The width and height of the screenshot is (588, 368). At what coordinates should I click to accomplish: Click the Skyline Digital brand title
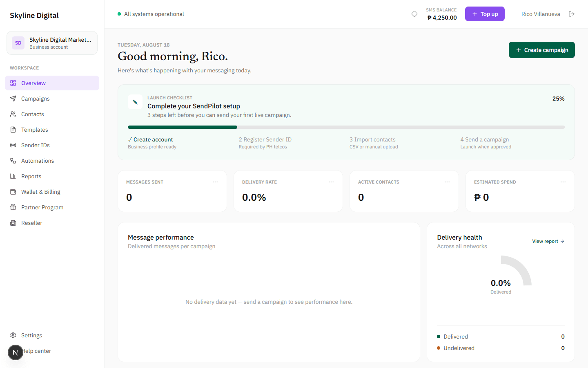[x=34, y=15]
